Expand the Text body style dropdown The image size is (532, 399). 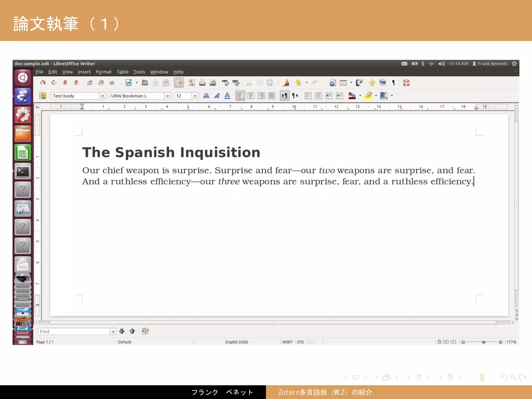click(103, 96)
